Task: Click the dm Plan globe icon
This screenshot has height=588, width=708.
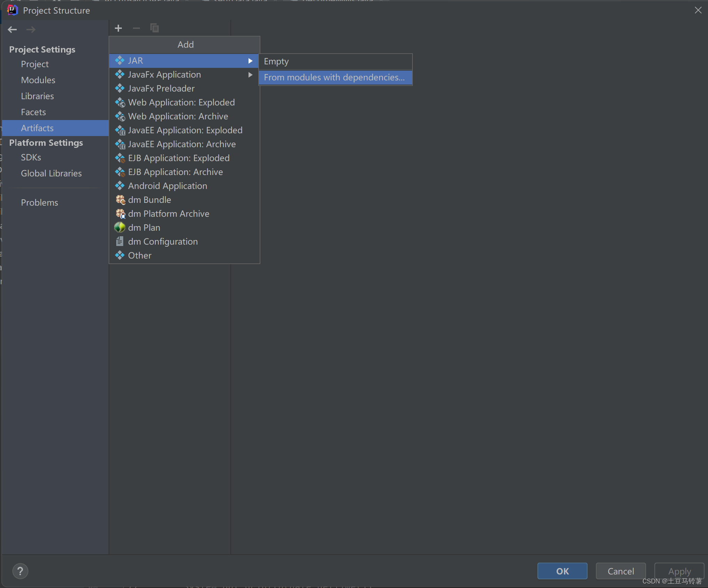Action: [x=120, y=228]
